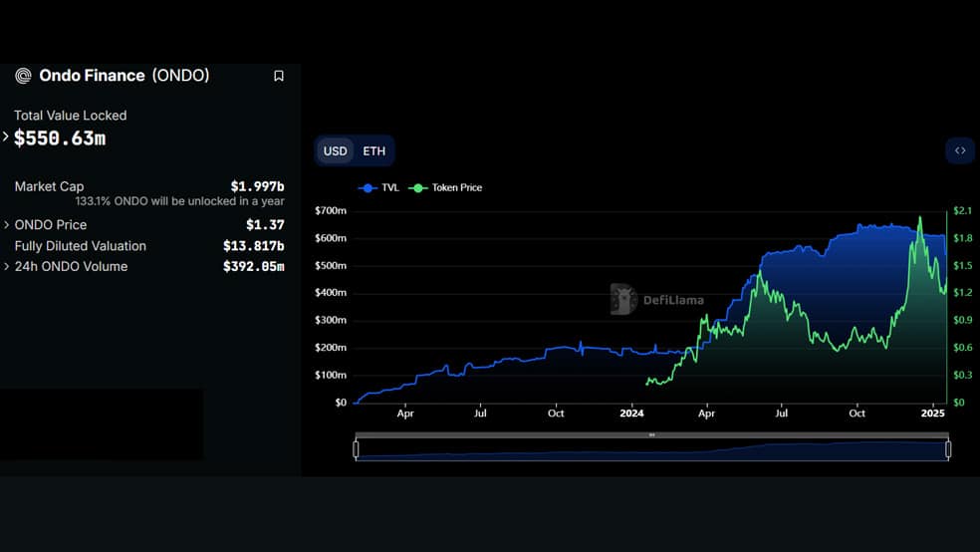980x552 pixels.
Task: Open the embed code icon button
Action: (960, 150)
